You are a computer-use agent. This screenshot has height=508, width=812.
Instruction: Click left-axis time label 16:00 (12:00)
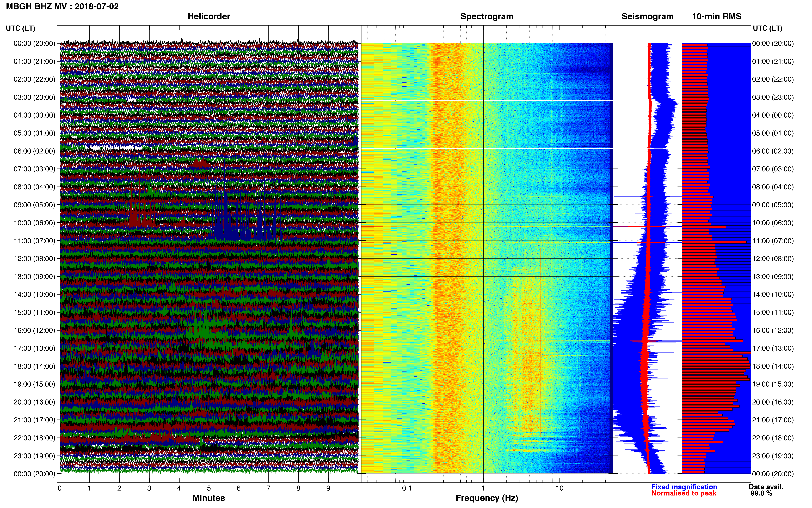pos(34,330)
